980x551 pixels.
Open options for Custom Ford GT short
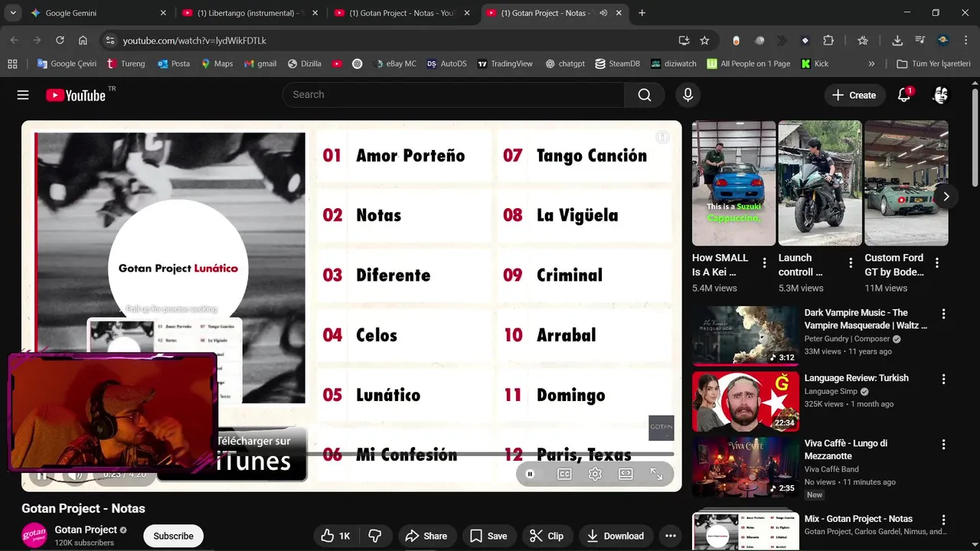(x=937, y=263)
